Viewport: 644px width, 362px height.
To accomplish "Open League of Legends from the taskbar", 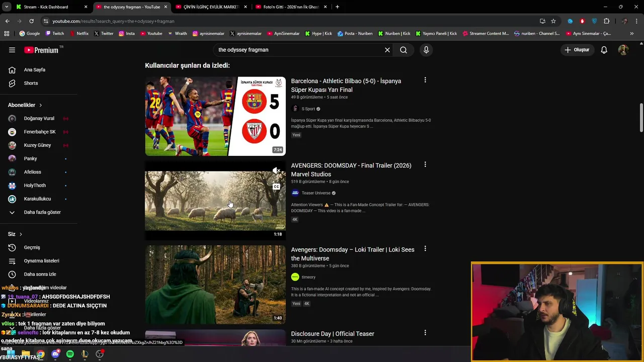I will [85, 354].
